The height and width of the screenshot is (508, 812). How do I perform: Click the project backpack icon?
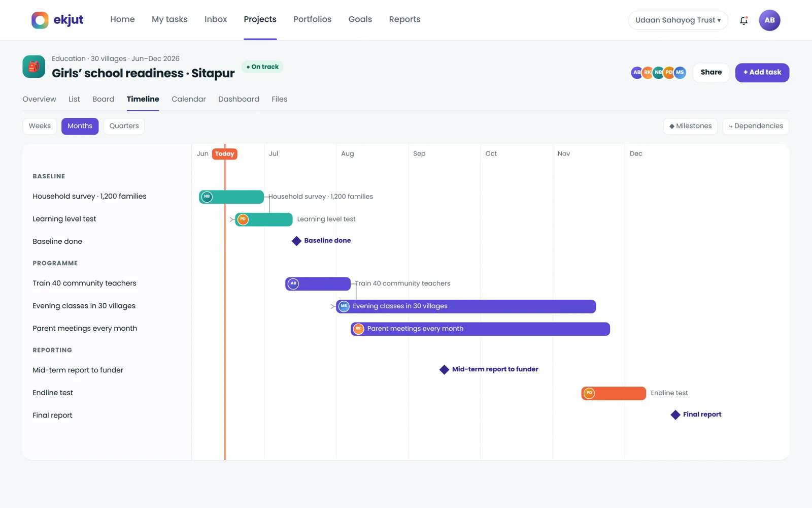[34, 67]
